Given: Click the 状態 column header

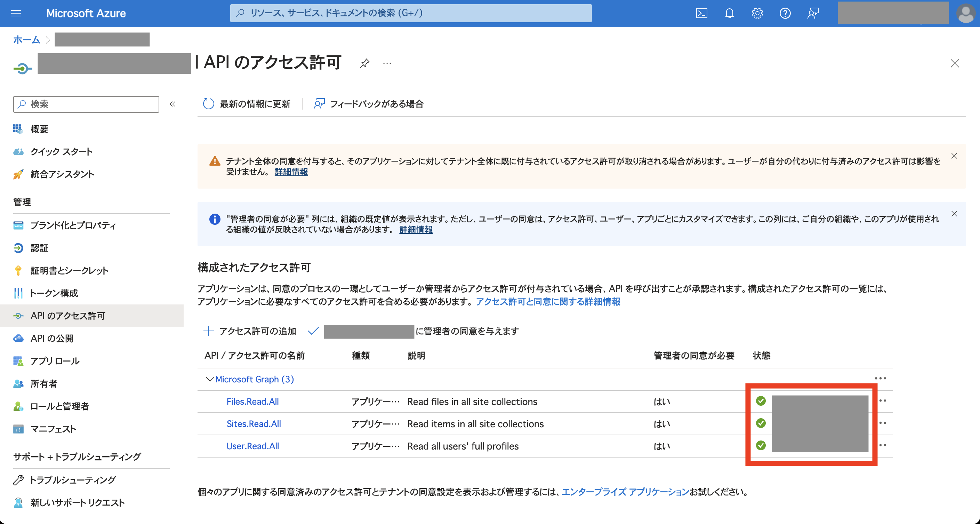Looking at the screenshot, I should [x=761, y=356].
